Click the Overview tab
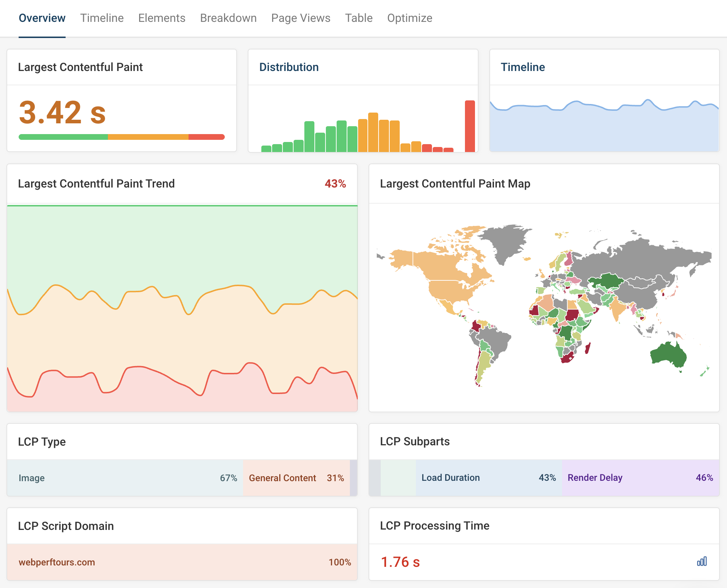This screenshot has height=588, width=727. coord(42,18)
